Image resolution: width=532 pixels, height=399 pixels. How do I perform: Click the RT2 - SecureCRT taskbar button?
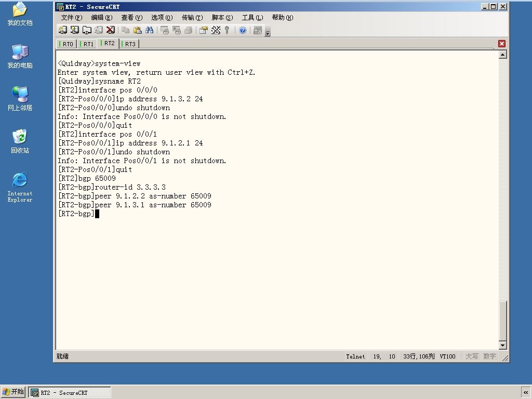(70, 393)
